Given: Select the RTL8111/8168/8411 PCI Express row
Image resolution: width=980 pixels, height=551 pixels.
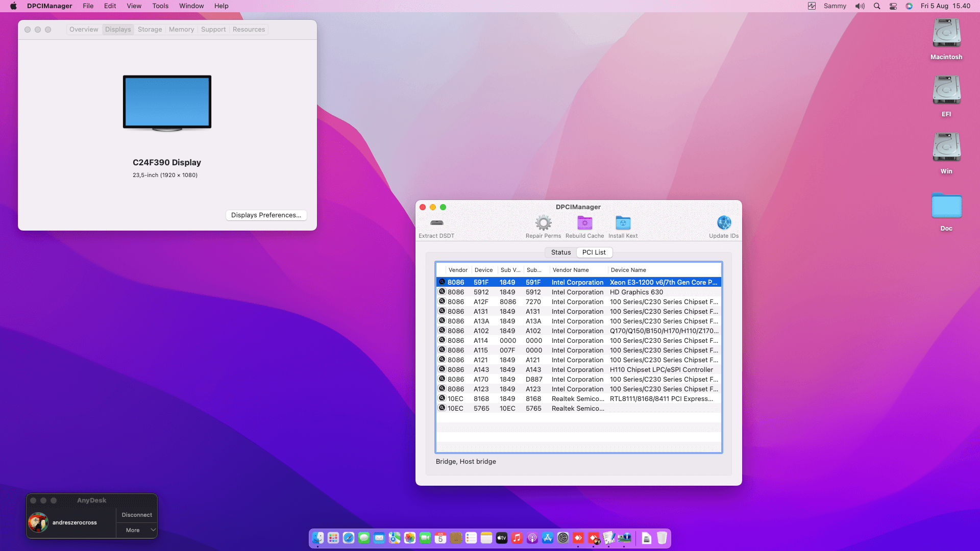Looking at the screenshot, I should (x=660, y=399).
